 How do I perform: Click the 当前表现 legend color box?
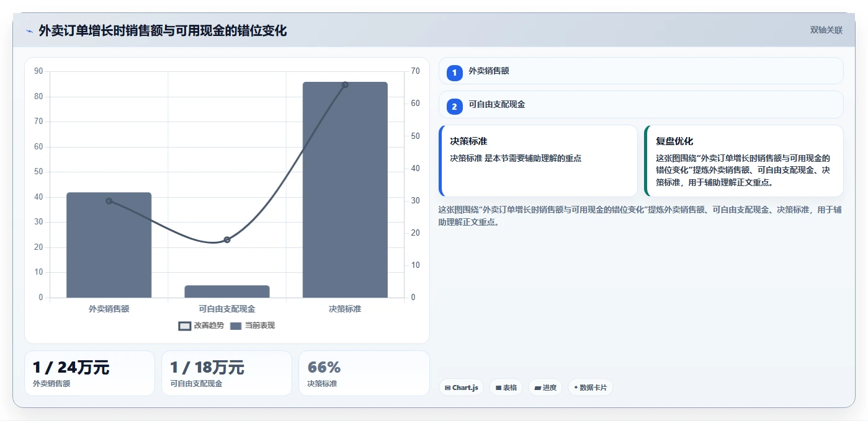(x=236, y=326)
